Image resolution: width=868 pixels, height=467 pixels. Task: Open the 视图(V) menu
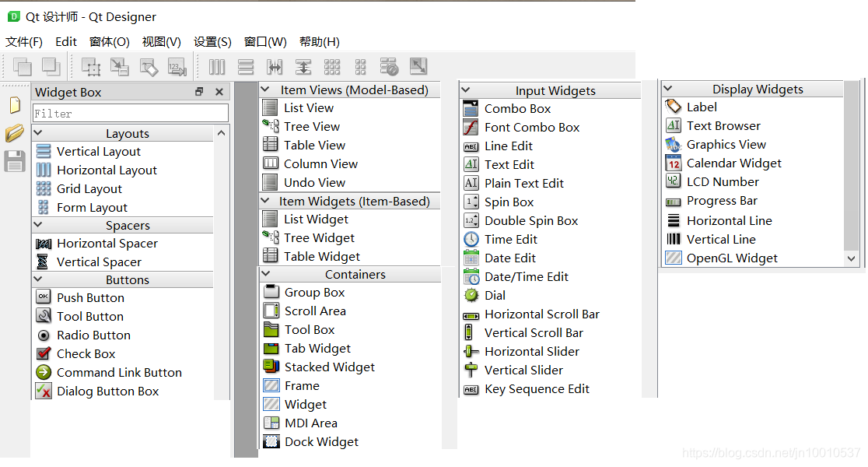tap(161, 42)
